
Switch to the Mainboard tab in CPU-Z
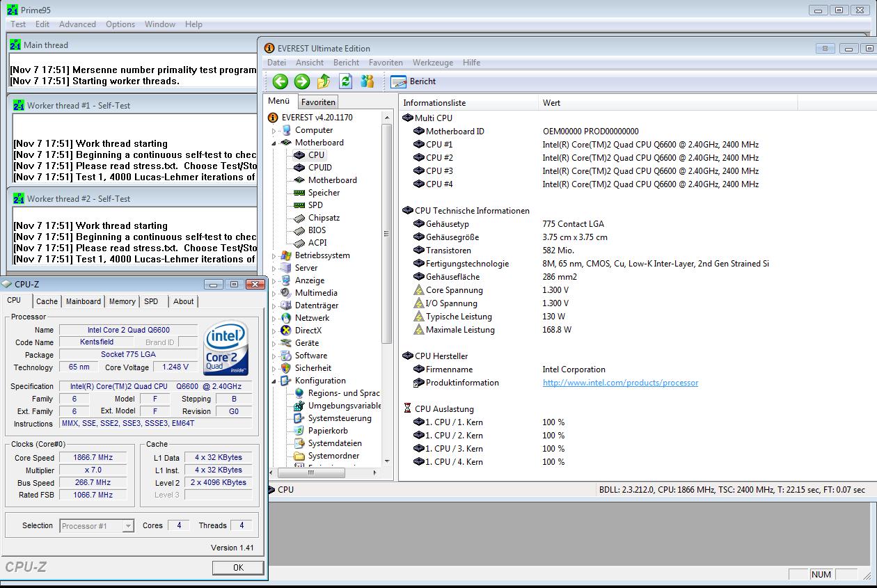tap(84, 301)
